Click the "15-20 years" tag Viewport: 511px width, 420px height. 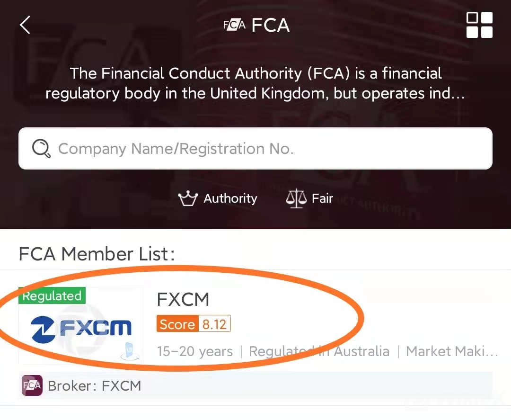click(x=195, y=351)
